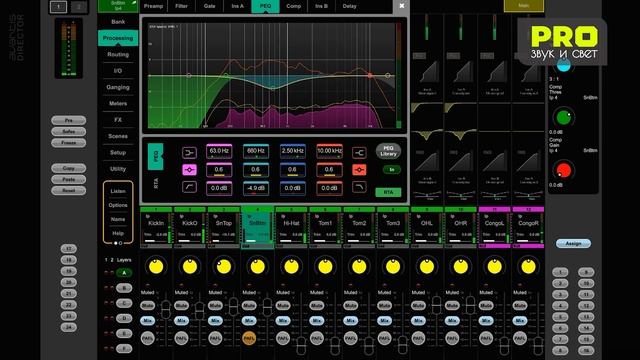The image size is (640, 360).
Task: Click the yellow rotary knob on OHL channel
Action: 427,267
